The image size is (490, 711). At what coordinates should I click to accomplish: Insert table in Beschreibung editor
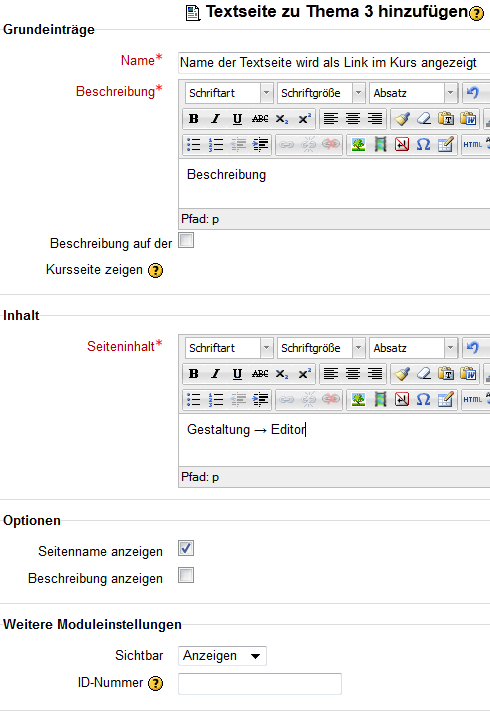pos(446,145)
